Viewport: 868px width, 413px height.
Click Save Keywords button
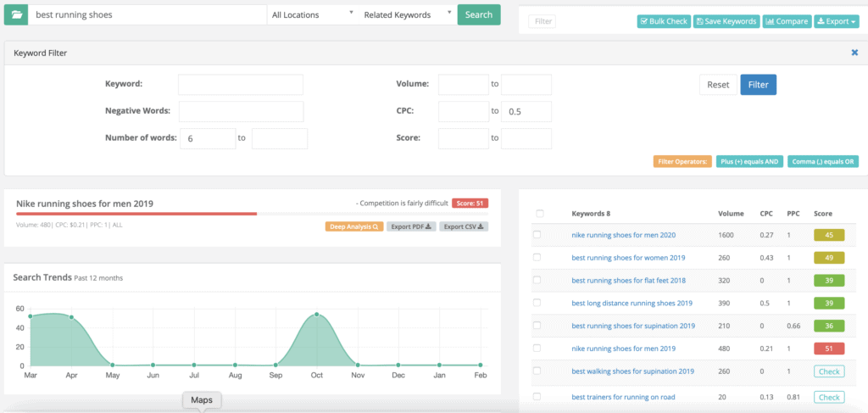pos(726,21)
